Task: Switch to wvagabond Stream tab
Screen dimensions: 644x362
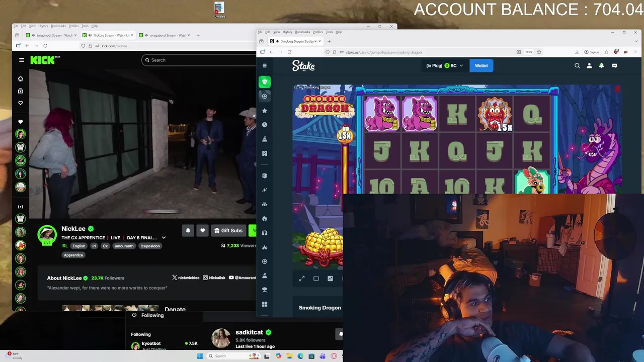Action: coord(165,35)
